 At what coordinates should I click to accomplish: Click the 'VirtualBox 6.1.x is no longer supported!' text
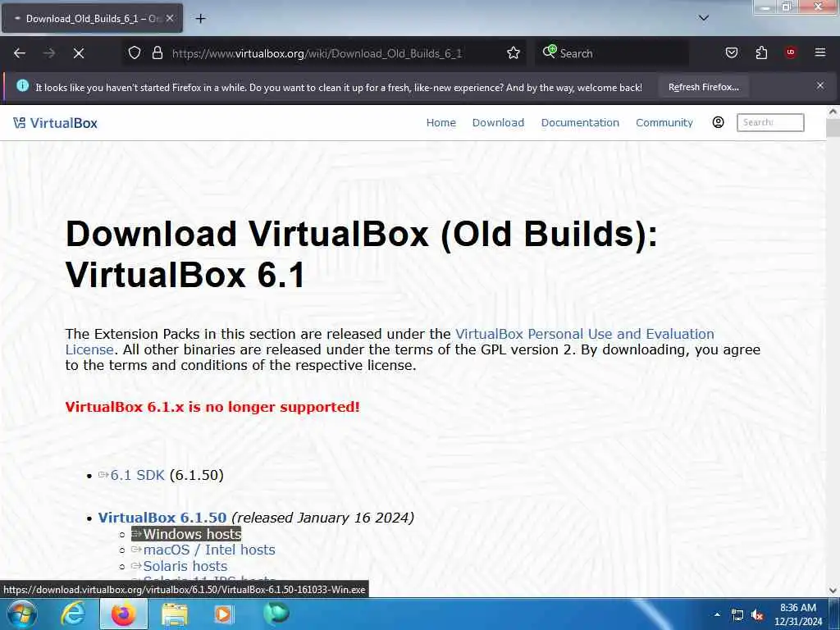pyautogui.click(x=212, y=407)
